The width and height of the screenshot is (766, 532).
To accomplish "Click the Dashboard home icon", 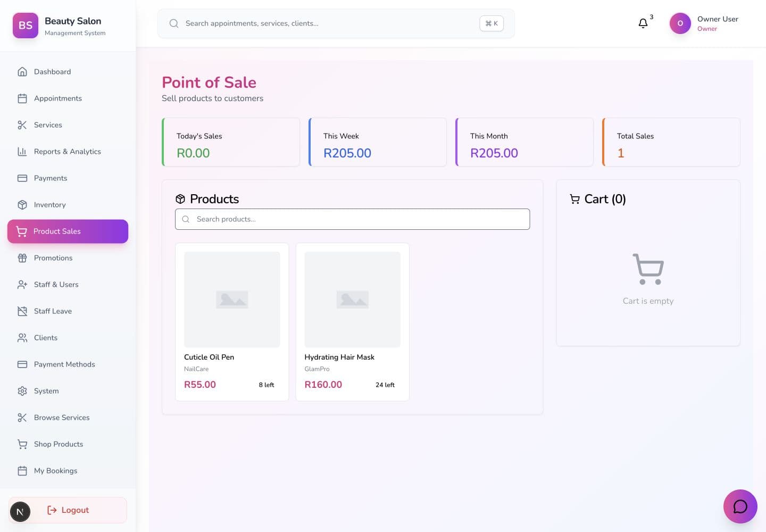I will 22,72.
